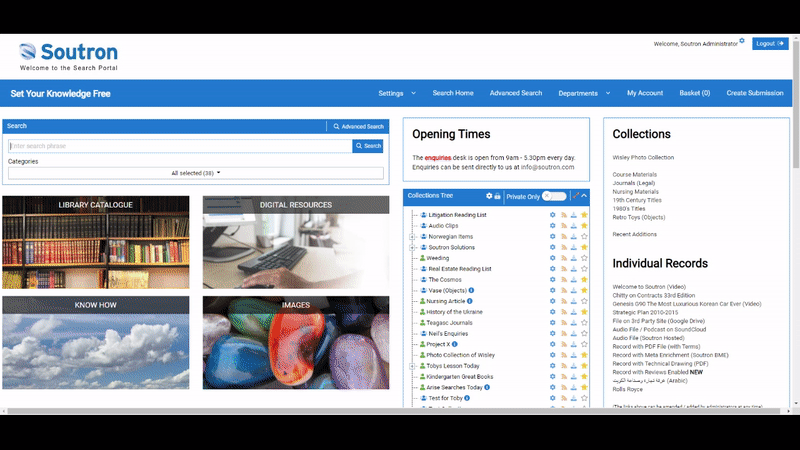Open the Images tile

(x=296, y=343)
